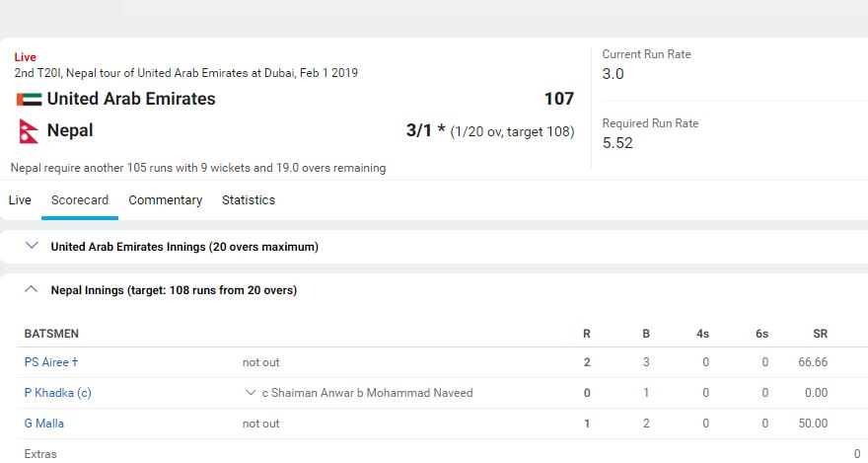The image size is (868, 463).
Task: Collapse the Nepal Innings section
Action: (x=32, y=290)
